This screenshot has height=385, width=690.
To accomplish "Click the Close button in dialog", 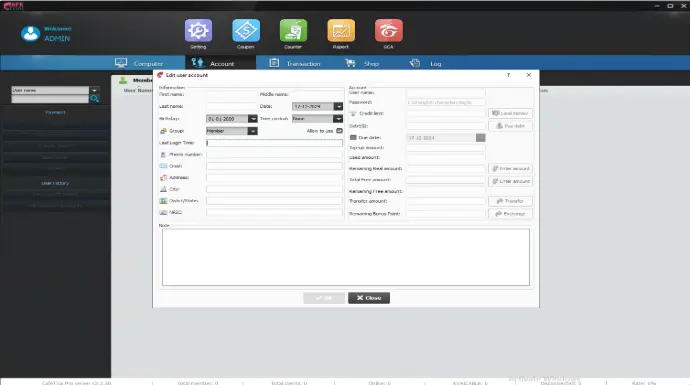I will (x=369, y=298).
